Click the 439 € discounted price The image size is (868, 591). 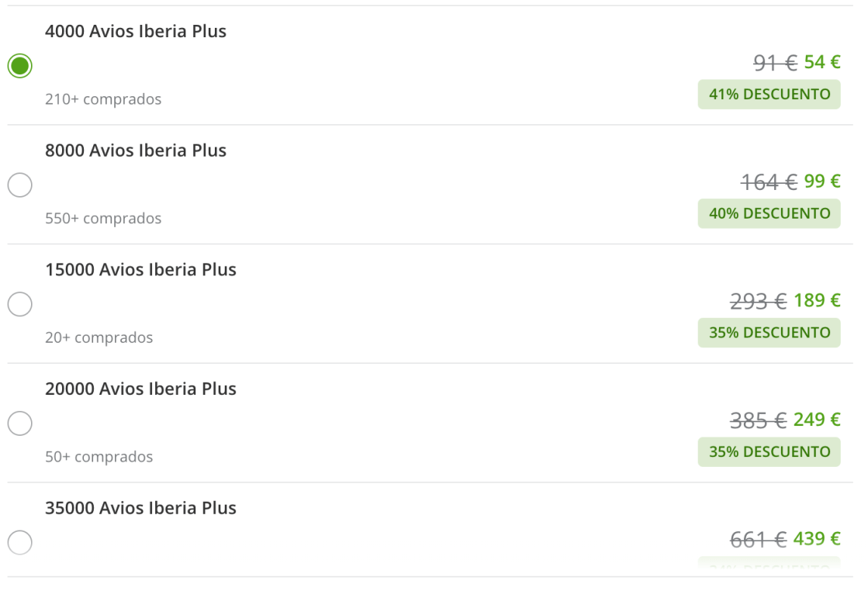(817, 538)
